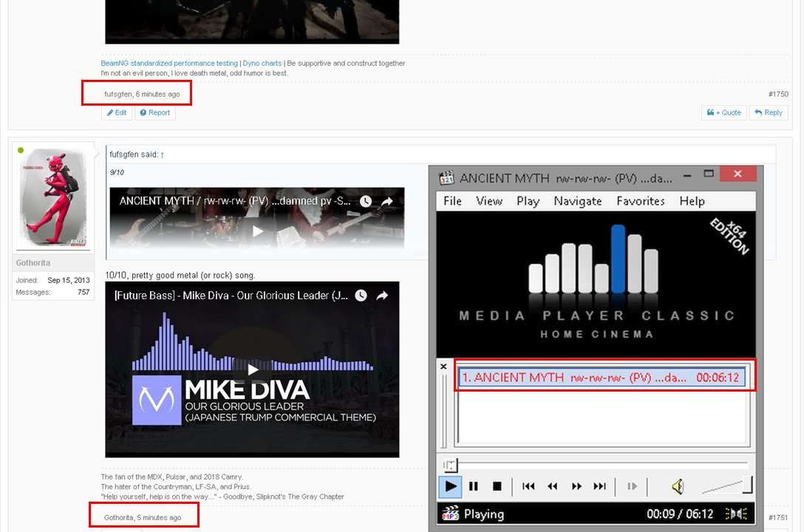The width and height of the screenshot is (804, 532).
Task: Skip to next track in player
Action: tap(599, 486)
